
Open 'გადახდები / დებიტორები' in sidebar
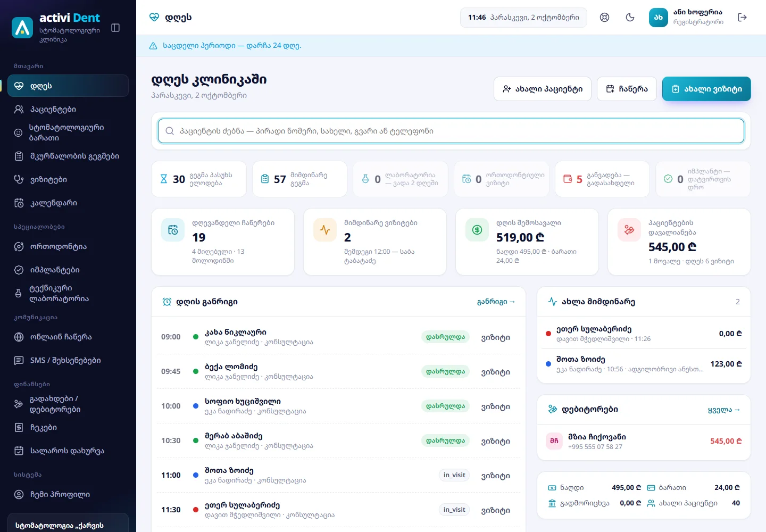[x=68, y=404]
